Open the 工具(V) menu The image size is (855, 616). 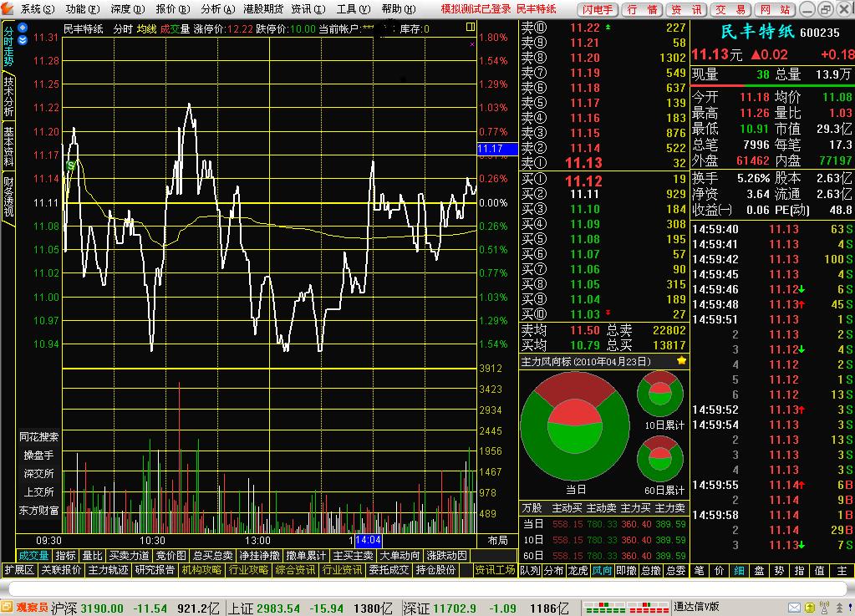[x=354, y=8]
